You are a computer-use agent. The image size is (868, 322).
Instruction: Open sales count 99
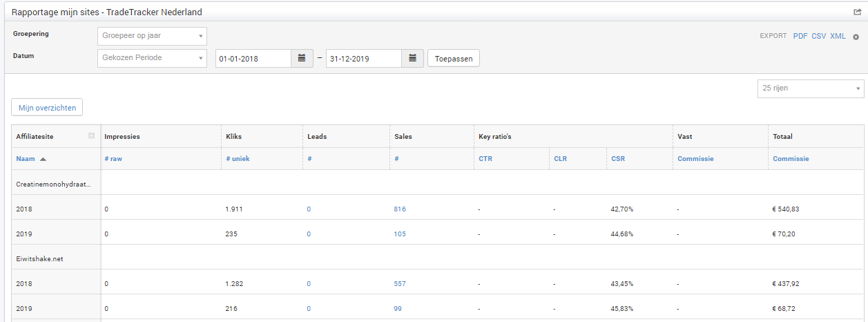398,308
